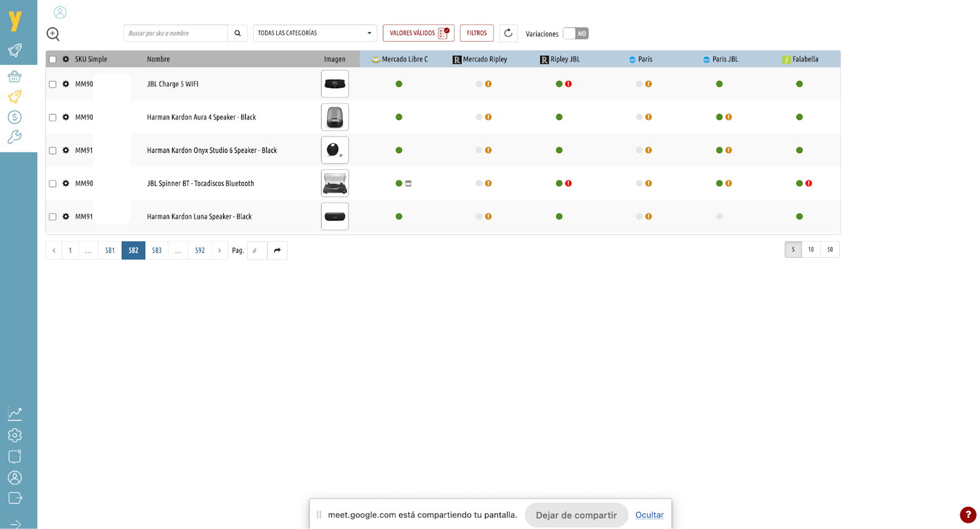Screen dimensions: 980x529
Task: Open the dollar sign pricing icon
Action: tap(15, 117)
